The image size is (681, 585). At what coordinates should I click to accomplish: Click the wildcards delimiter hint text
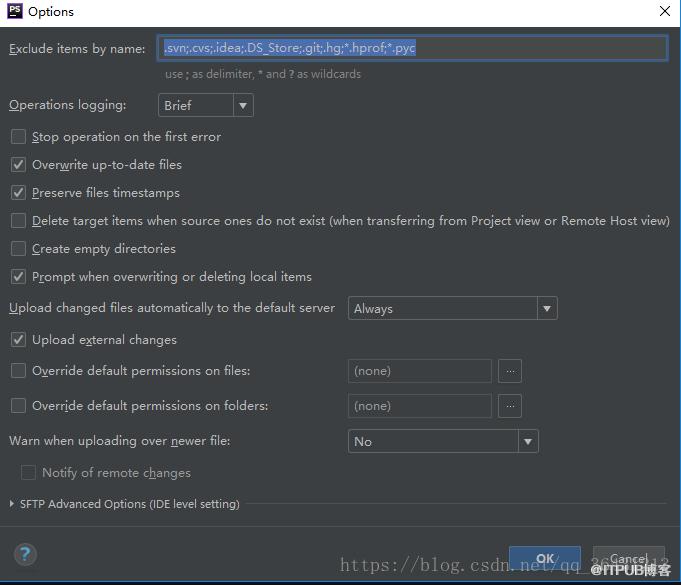pos(263,74)
